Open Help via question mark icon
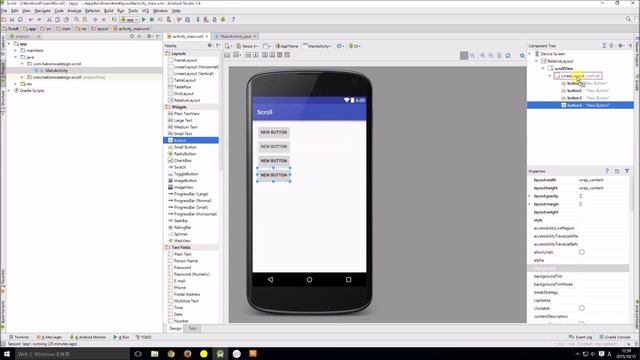The width and height of the screenshot is (640, 360). point(233,20)
